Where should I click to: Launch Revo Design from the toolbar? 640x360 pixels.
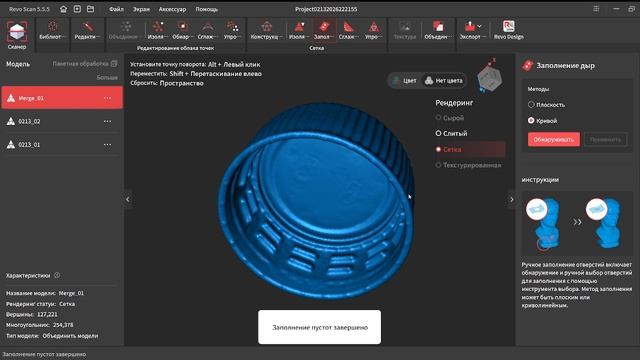tap(509, 31)
